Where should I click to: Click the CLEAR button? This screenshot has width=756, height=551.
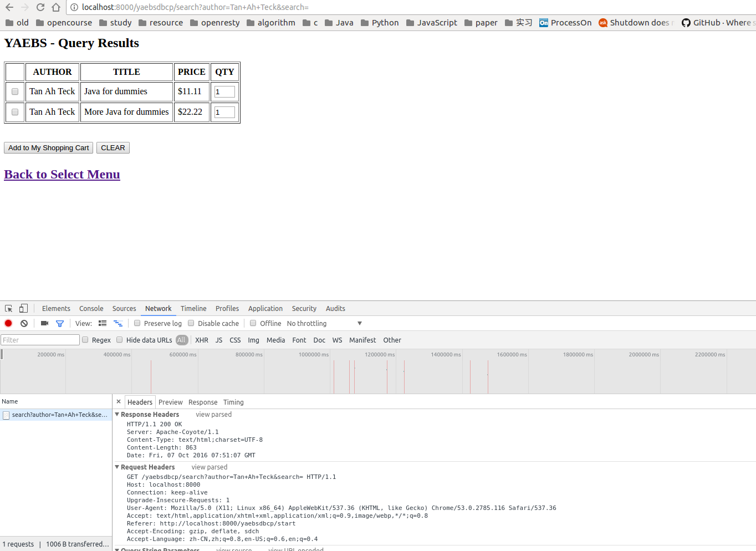[x=113, y=148]
